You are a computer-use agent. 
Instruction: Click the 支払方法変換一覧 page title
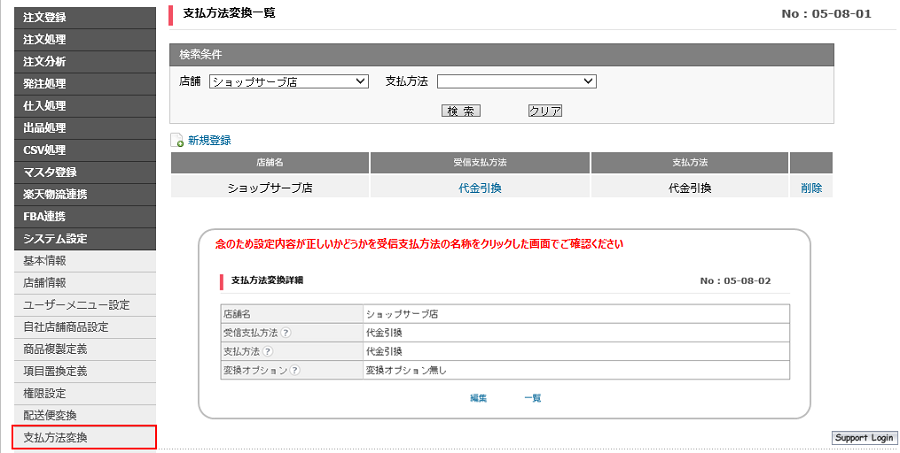(229, 13)
